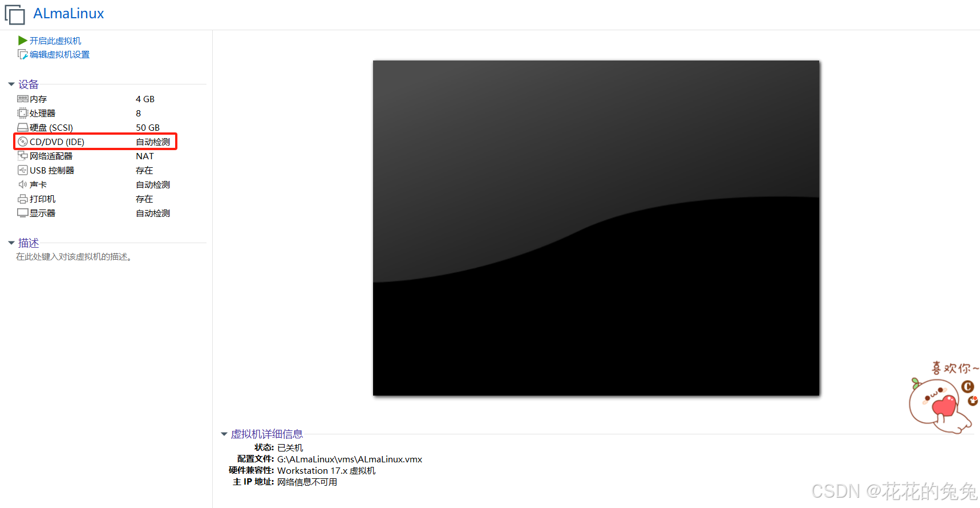Select the CD/DVD (IDE) disc icon

(x=23, y=142)
